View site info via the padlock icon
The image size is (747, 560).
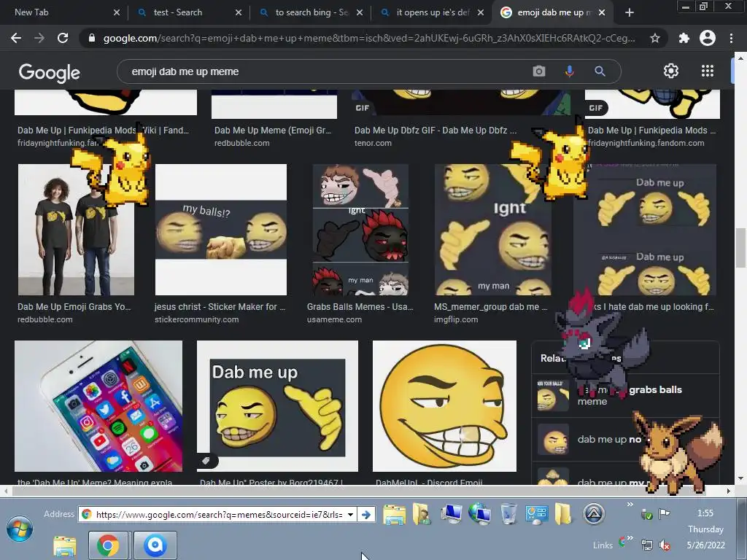(92, 38)
